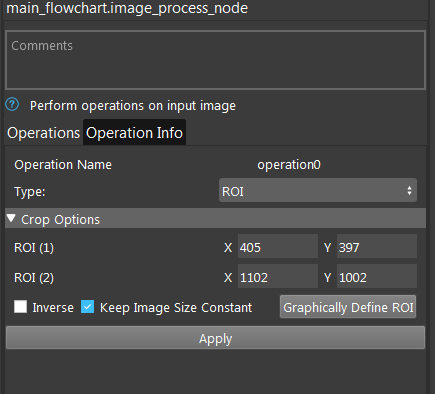
Task: Click the Apply button
Action: tap(215, 338)
